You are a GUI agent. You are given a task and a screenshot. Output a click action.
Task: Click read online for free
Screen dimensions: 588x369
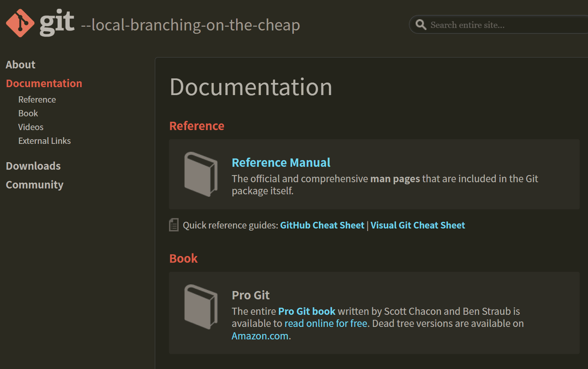[x=326, y=323]
